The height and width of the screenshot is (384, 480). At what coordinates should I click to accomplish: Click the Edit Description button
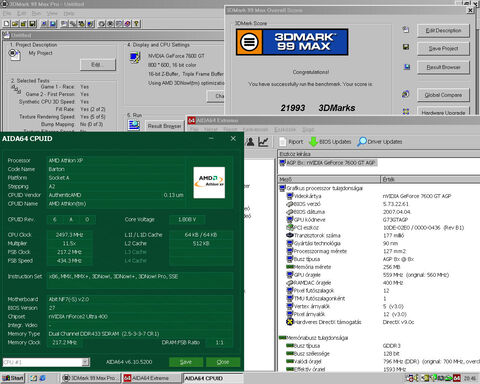(443, 30)
